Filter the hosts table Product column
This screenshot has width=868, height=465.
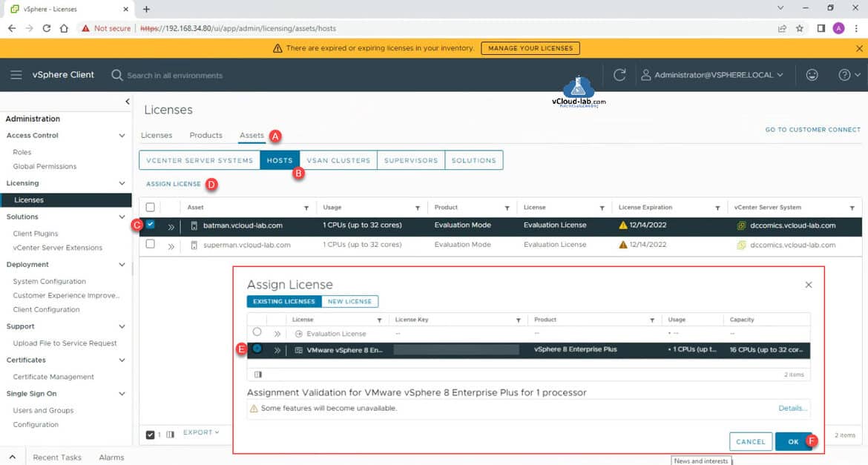(507, 208)
